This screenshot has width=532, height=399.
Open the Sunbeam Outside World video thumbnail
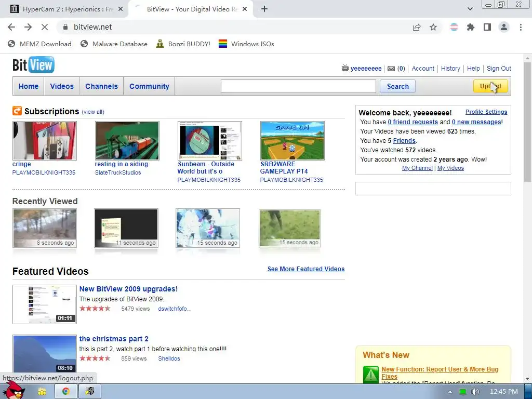point(210,140)
